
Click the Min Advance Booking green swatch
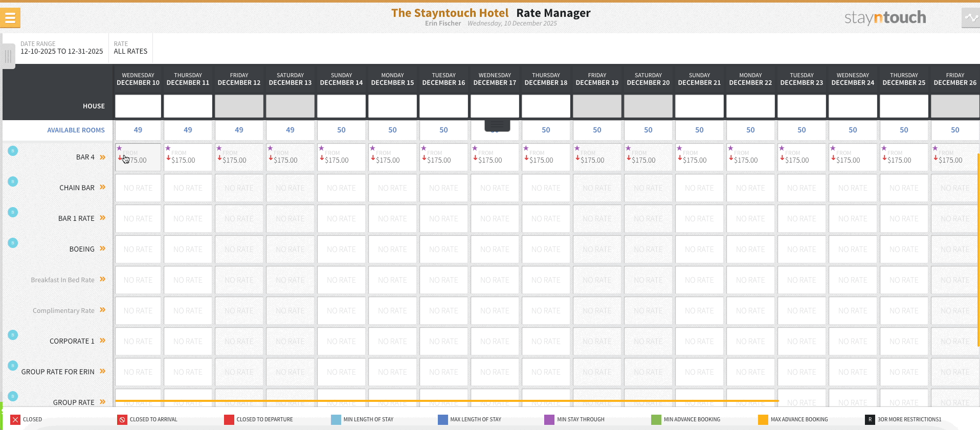coord(656,420)
